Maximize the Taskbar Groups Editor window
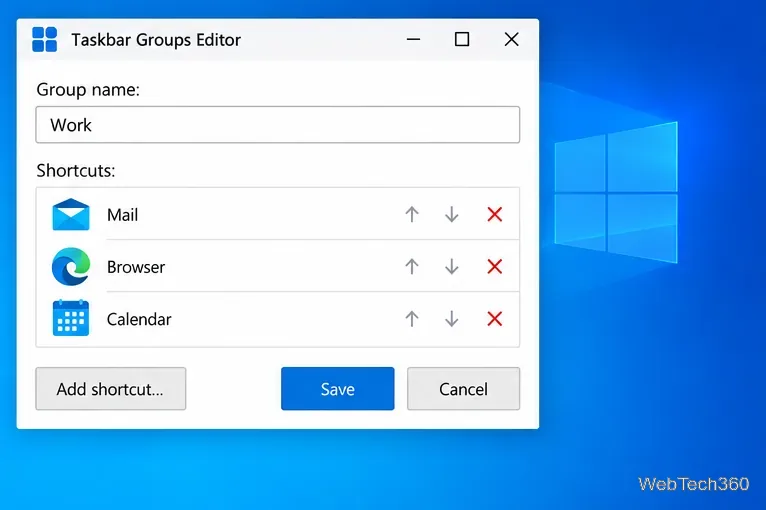 tap(462, 40)
